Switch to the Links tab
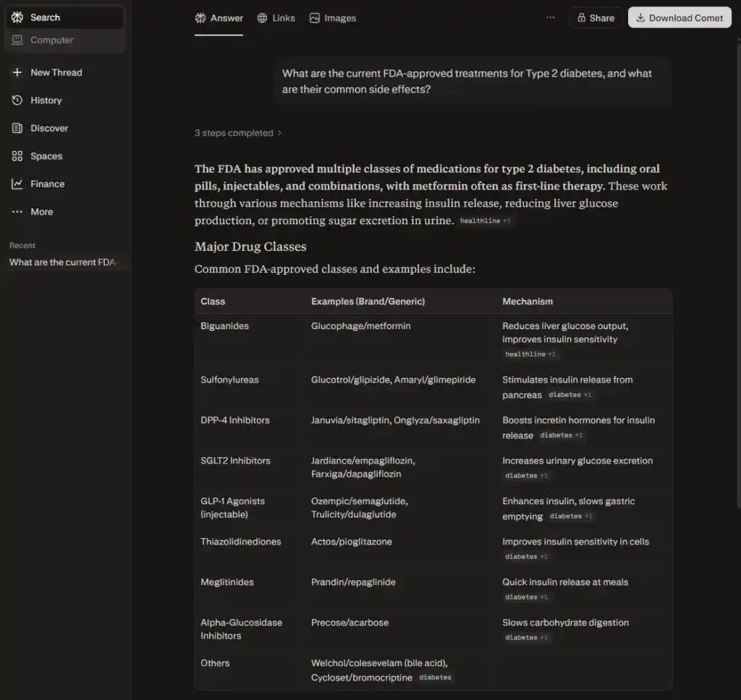Image resolution: width=741 pixels, height=700 pixels. click(276, 18)
